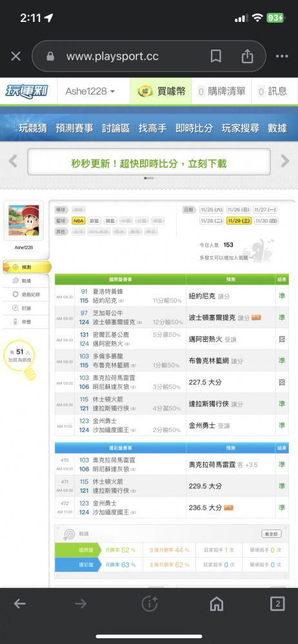Click the 布魯克林籃網 讓分 prediction
The image size is (298, 644).
point(215,361)
